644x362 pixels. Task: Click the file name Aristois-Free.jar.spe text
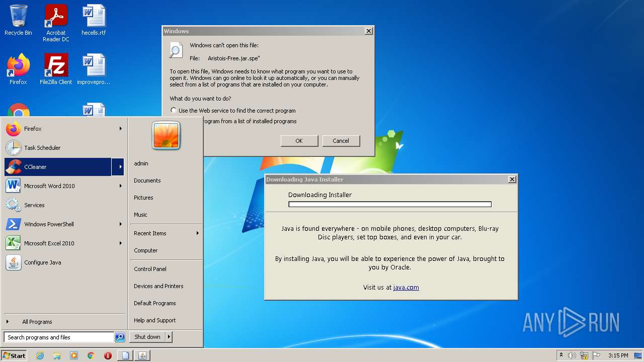tap(233, 58)
